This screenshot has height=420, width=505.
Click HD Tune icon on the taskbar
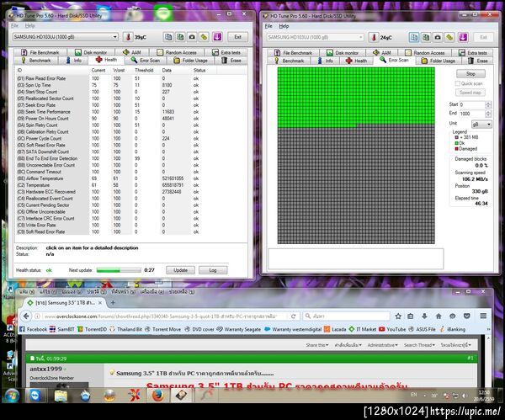pyautogui.click(x=181, y=396)
